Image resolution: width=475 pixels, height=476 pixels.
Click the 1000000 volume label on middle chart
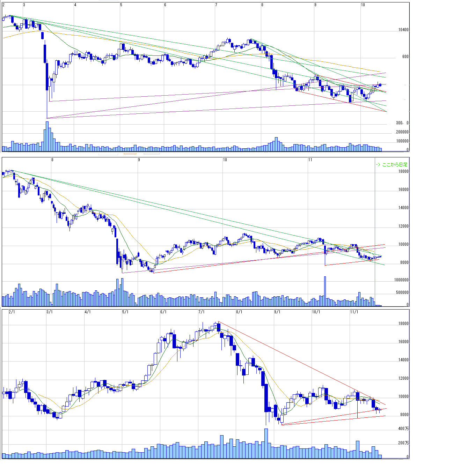point(401,280)
